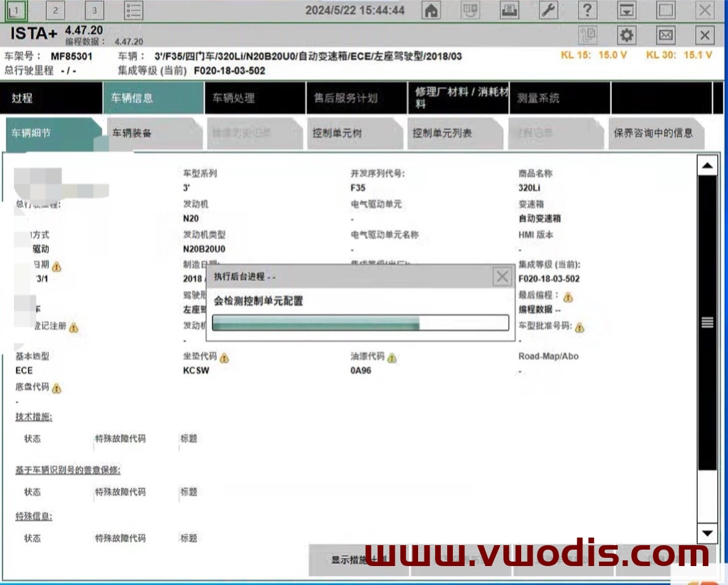Click the fullscreen window icon in toolbar

coord(666,10)
